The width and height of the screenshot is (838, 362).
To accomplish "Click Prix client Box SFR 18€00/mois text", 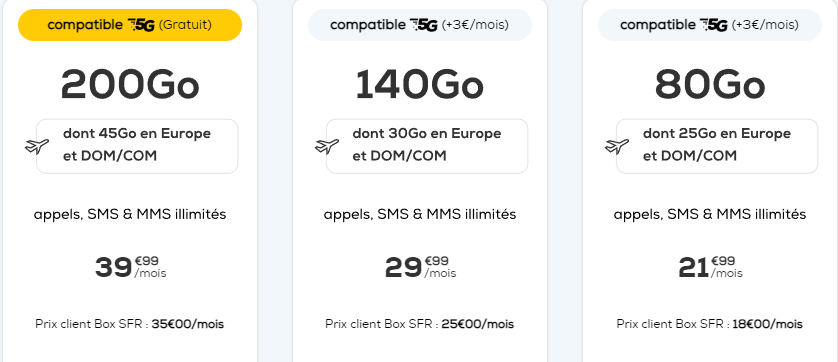I will click(710, 324).
